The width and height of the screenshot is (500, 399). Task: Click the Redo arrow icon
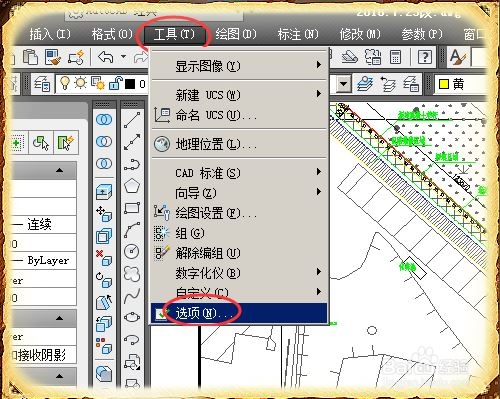tap(140, 57)
